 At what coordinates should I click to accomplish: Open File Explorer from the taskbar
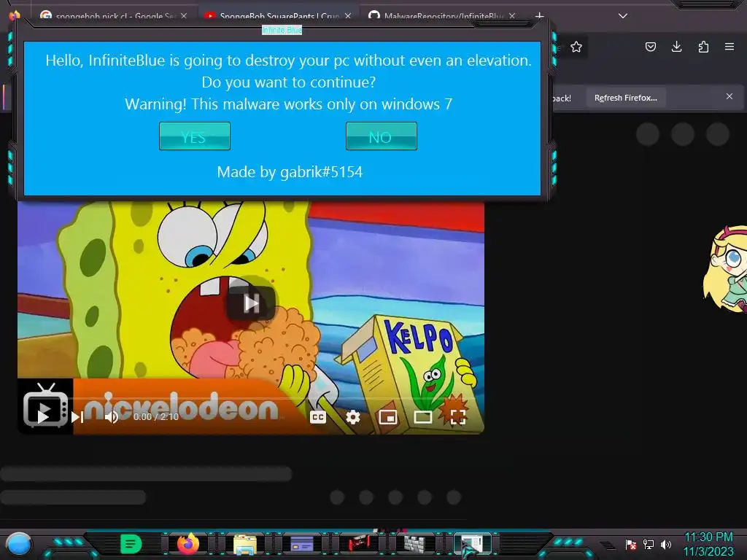point(245,544)
